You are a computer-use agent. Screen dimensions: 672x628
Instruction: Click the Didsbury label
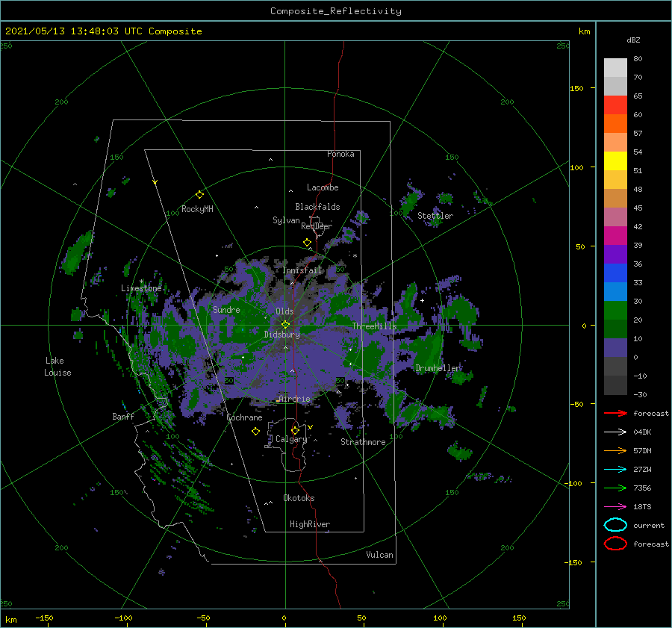coord(282,335)
